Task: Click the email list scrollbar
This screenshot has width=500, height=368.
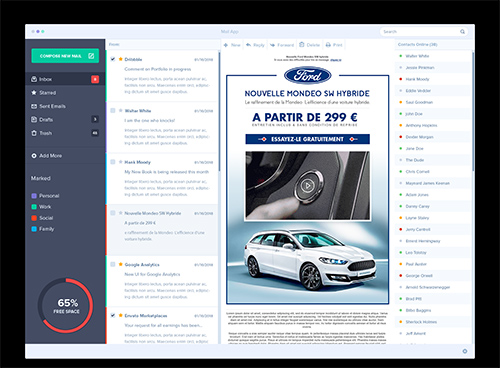Action: pyautogui.click(x=219, y=111)
